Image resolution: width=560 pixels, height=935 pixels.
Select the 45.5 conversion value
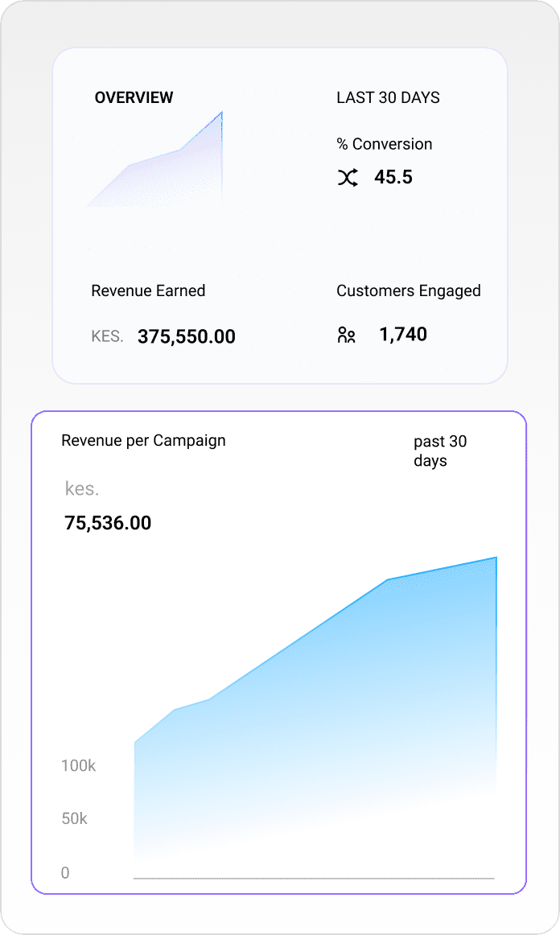[x=393, y=177]
